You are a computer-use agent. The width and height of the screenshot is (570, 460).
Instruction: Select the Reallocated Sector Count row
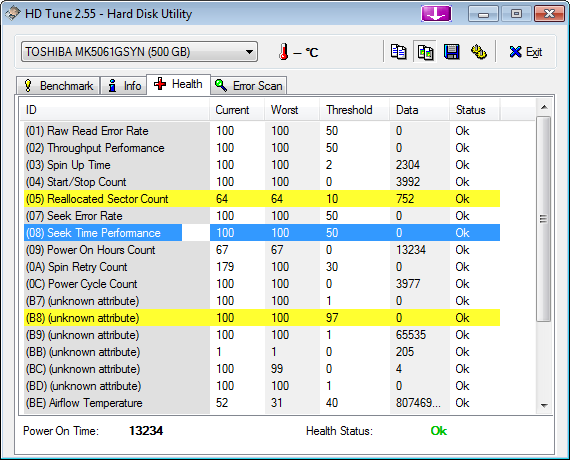click(x=262, y=199)
